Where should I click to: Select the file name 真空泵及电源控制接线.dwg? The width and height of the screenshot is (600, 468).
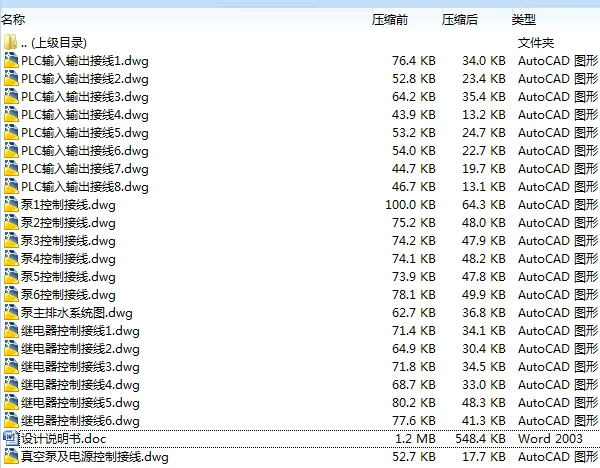95,457
